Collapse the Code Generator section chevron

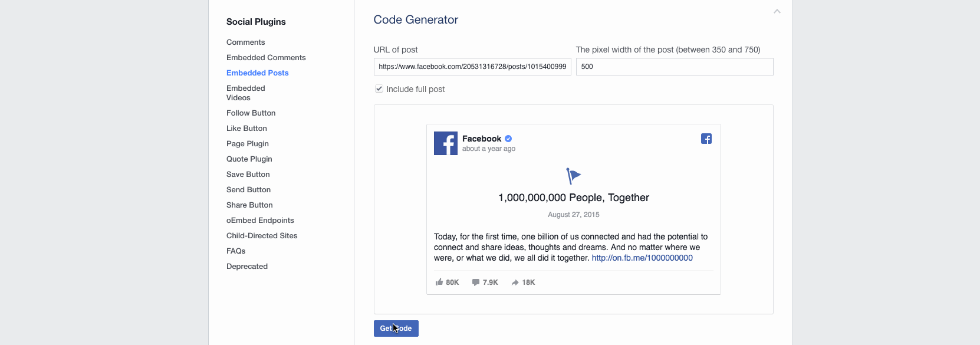(x=777, y=11)
